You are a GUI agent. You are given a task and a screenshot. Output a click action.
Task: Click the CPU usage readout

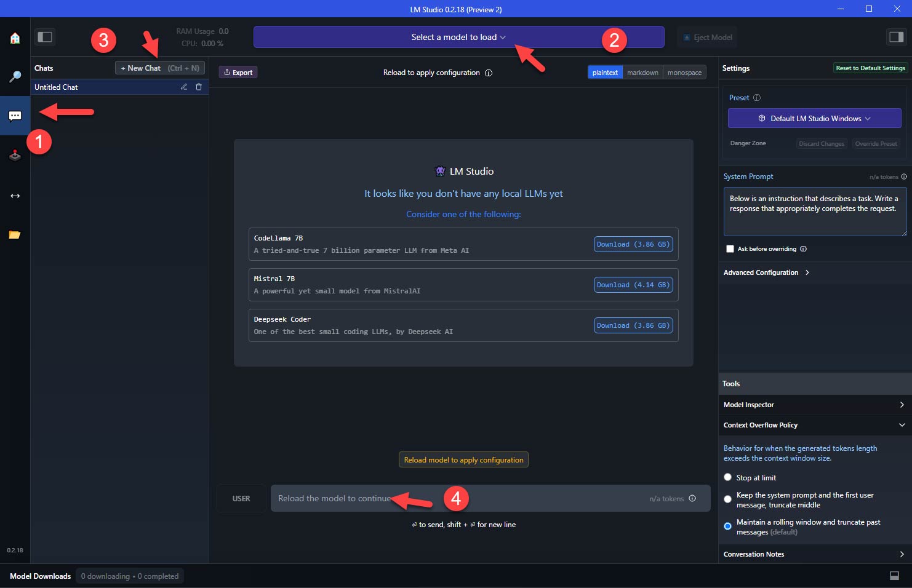[202, 43]
